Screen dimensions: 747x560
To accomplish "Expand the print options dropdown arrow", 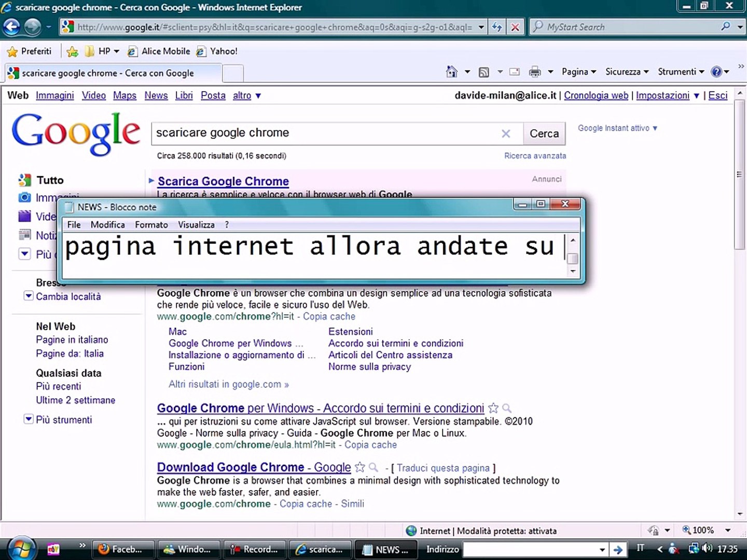I will [x=550, y=72].
